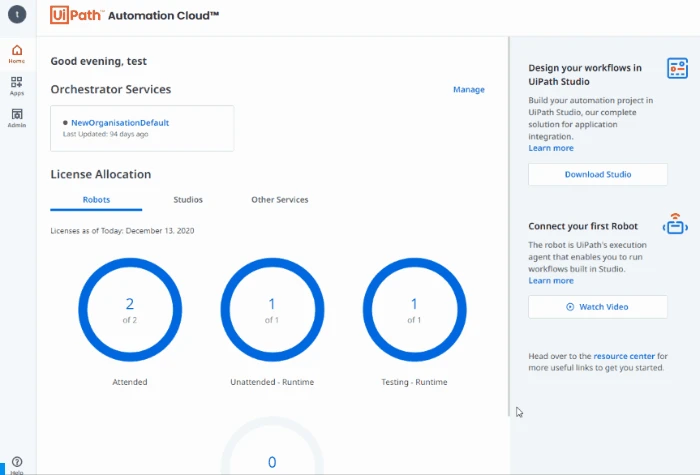
Task: Click the partially visible ring chart showing 0
Action: pos(272,446)
